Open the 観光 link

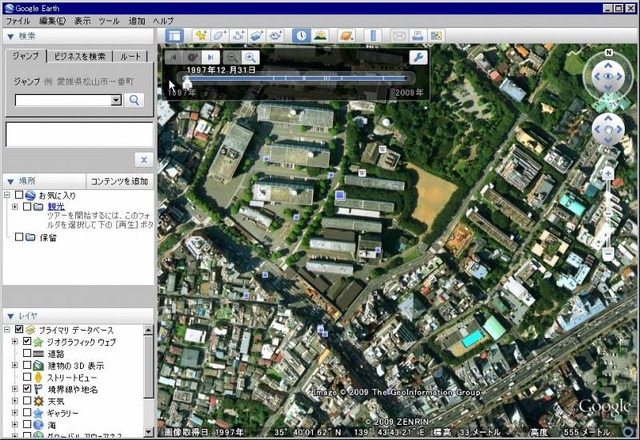click(56, 207)
